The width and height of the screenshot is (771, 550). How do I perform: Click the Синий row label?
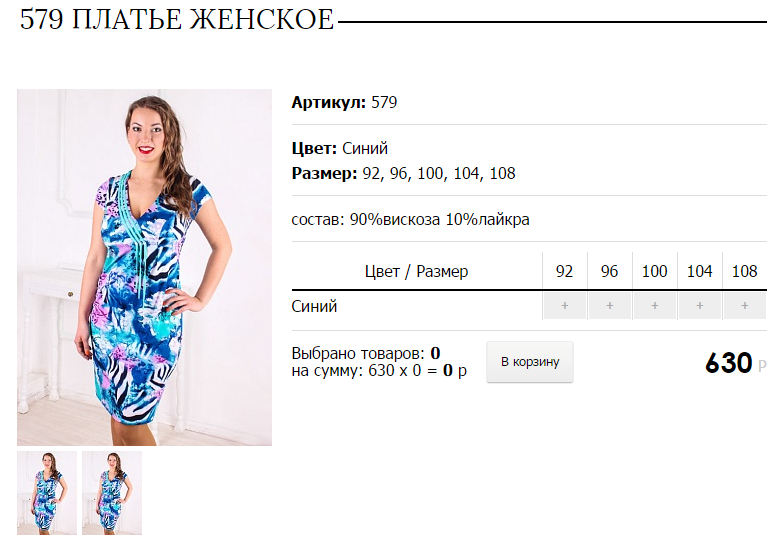coord(314,306)
